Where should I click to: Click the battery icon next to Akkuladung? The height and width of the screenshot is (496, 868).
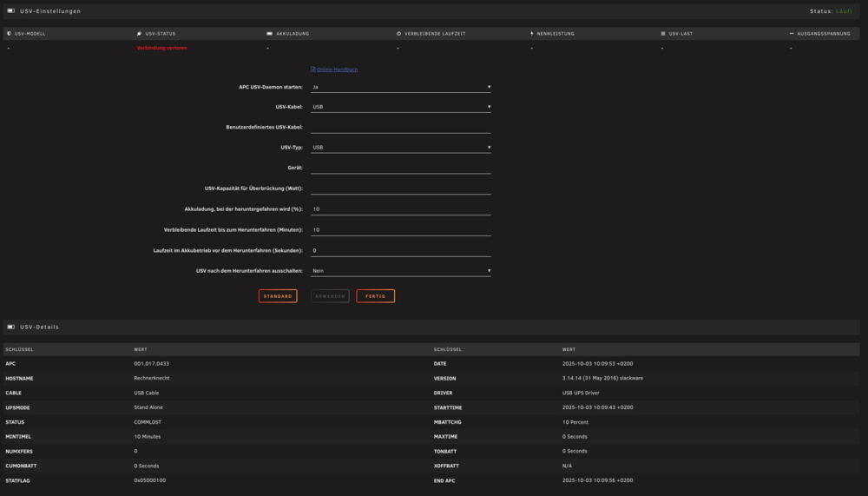[x=270, y=34]
